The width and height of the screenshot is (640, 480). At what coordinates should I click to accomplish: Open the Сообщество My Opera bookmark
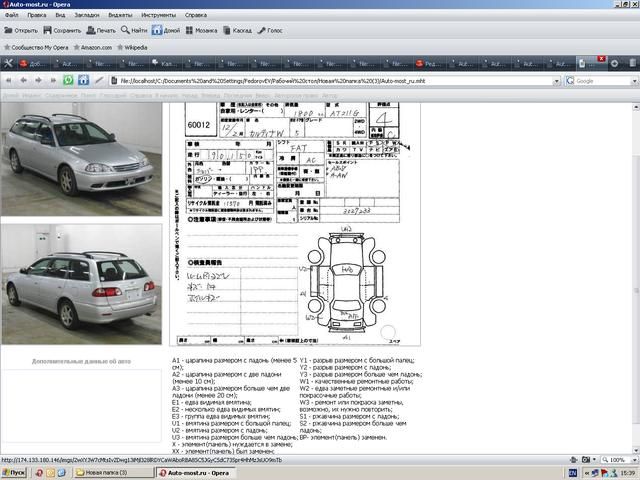tap(36, 47)
